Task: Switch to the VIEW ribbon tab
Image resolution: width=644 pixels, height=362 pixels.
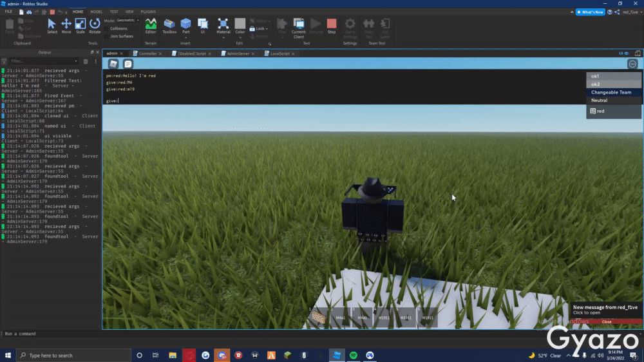Action: coord(129,12)
